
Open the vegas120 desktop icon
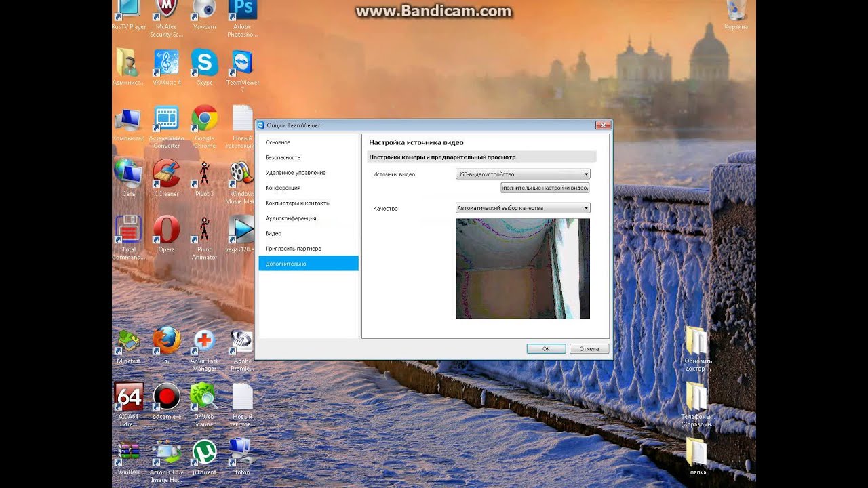coord(241,234)
